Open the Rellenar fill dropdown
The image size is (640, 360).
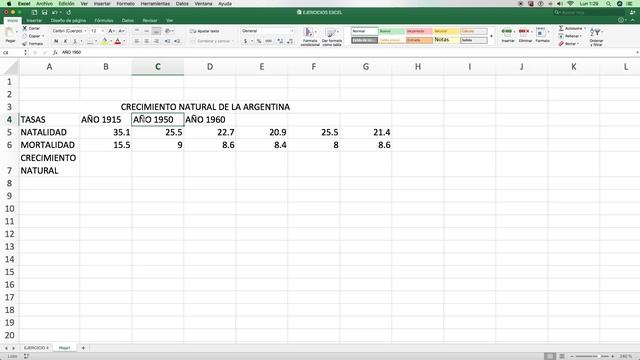click(x=571, y=36)
